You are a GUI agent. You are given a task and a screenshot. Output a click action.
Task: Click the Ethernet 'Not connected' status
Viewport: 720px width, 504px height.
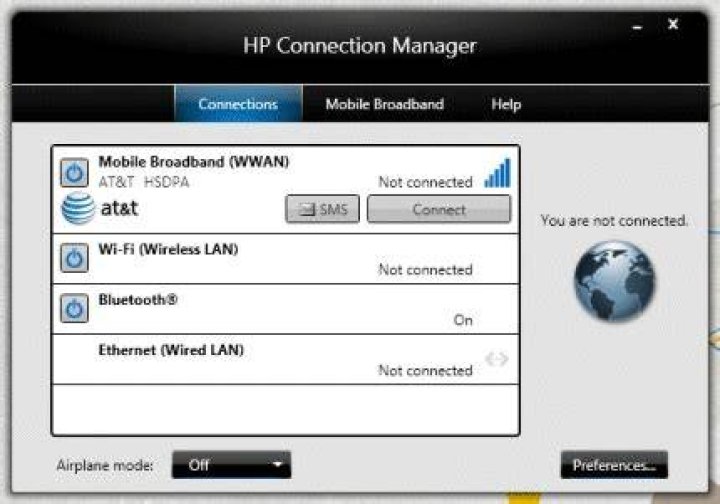point(425,370)
